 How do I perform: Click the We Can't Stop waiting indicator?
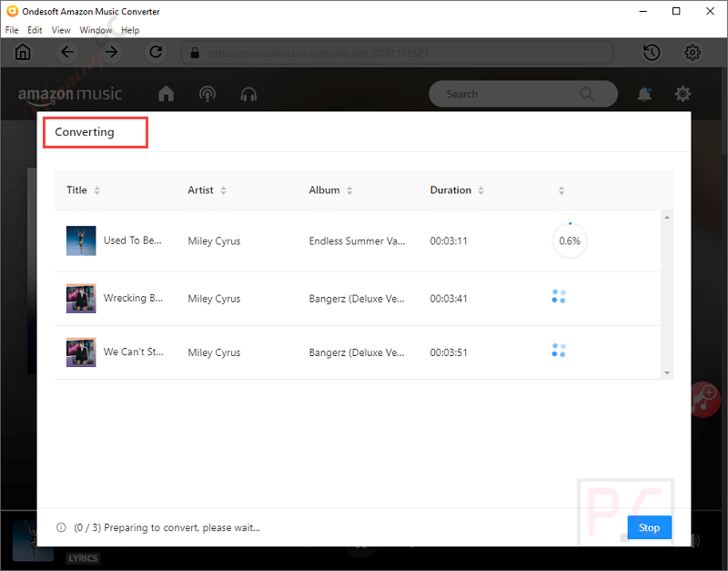pos(559,351)
